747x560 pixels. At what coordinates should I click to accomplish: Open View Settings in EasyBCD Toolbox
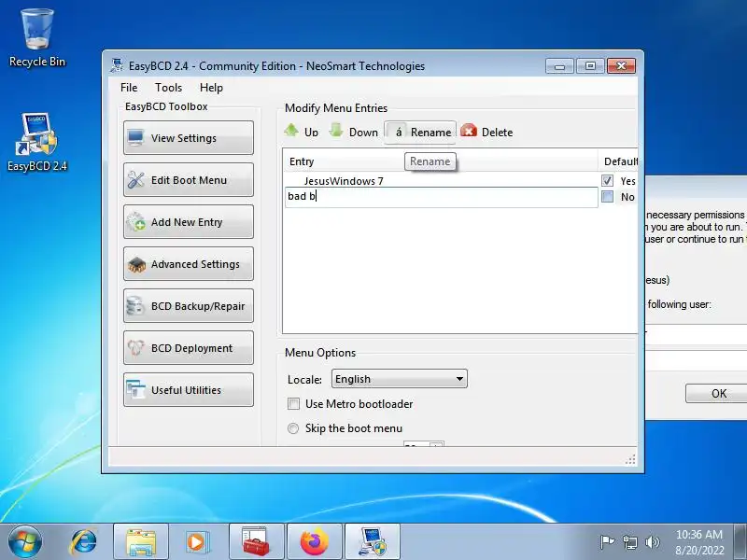click(x=189, y=137)
